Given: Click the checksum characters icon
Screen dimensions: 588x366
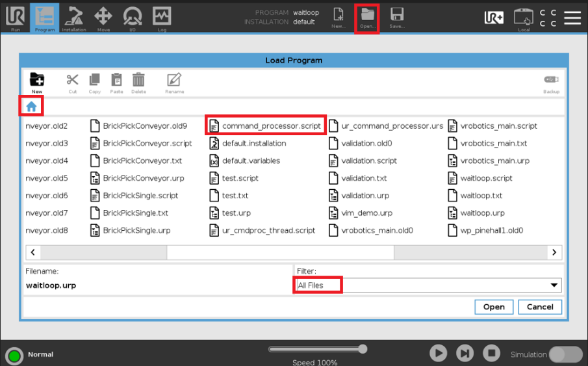Looking at the screenshot, I should pyautogui.click(x=548, y=18).
